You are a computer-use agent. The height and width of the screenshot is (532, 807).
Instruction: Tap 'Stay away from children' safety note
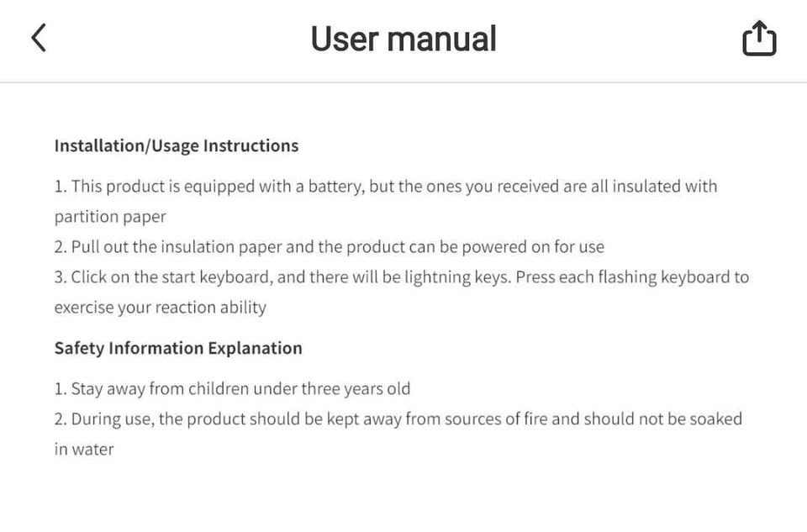(232, 388)
